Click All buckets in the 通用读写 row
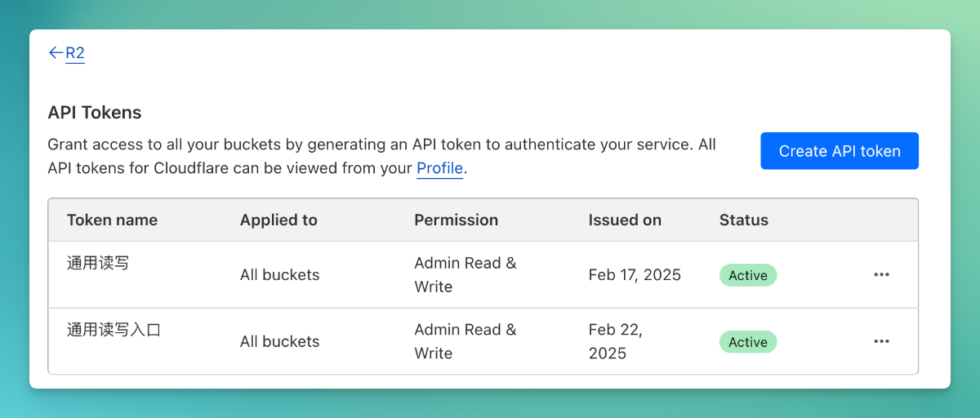Viewport: 980px width, 418px height. coord(280,275)
